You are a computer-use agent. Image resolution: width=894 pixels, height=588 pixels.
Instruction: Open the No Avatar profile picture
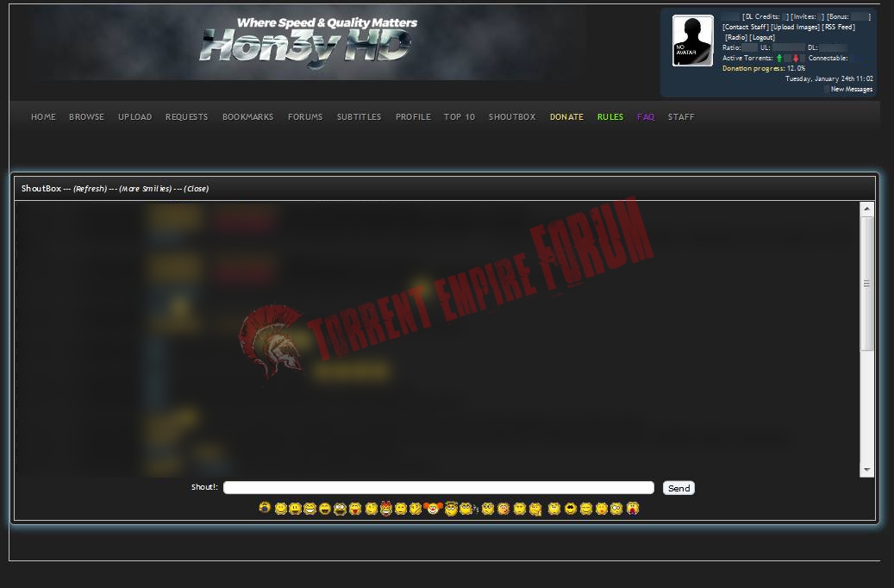click(x=693, y=41)
